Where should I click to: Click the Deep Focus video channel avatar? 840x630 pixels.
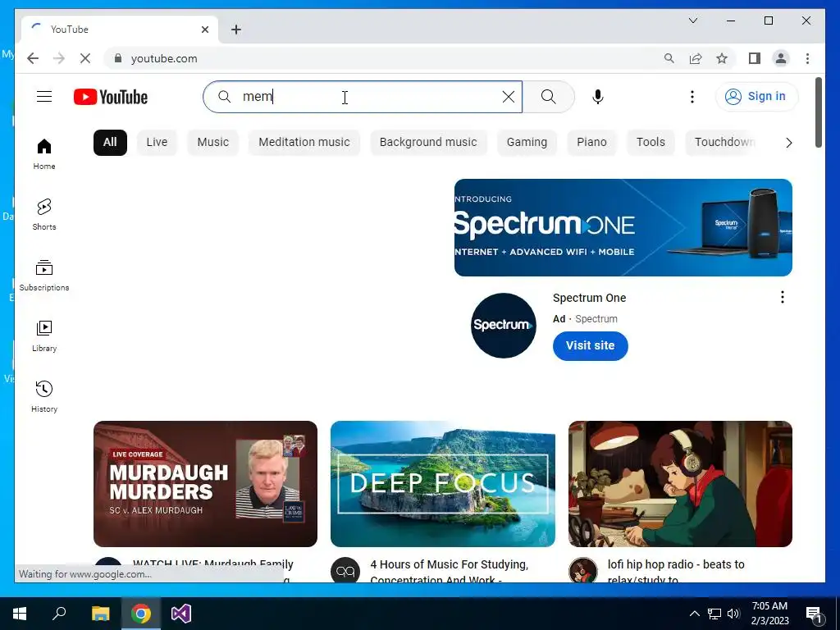[345, 571]
